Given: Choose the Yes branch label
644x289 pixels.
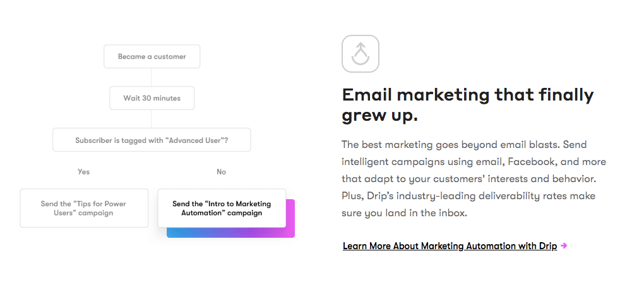Looking at the screenshot, I should pos(83,171).
